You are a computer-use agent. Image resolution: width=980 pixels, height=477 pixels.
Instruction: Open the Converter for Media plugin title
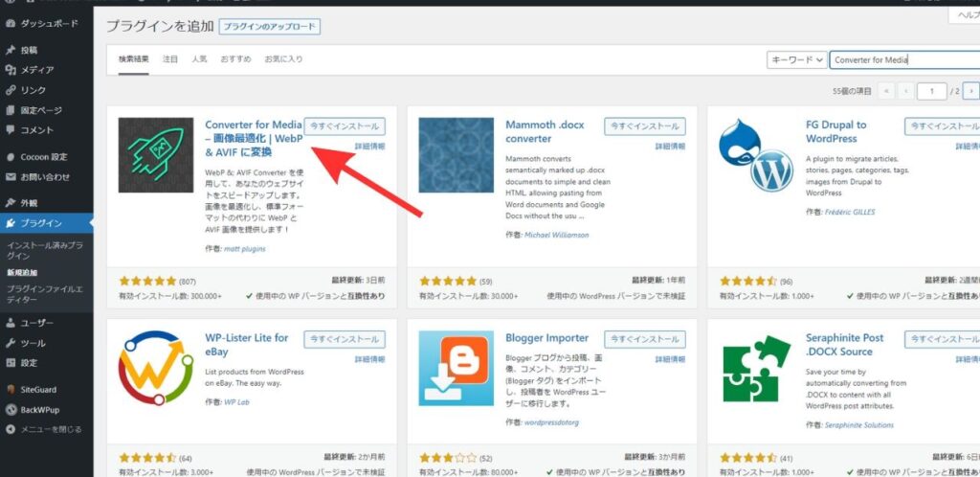(254, 138)
